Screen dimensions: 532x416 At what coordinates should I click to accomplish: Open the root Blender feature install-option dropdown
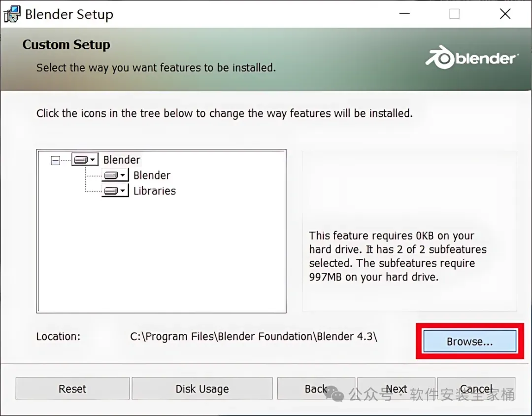(x=85, y=159)
